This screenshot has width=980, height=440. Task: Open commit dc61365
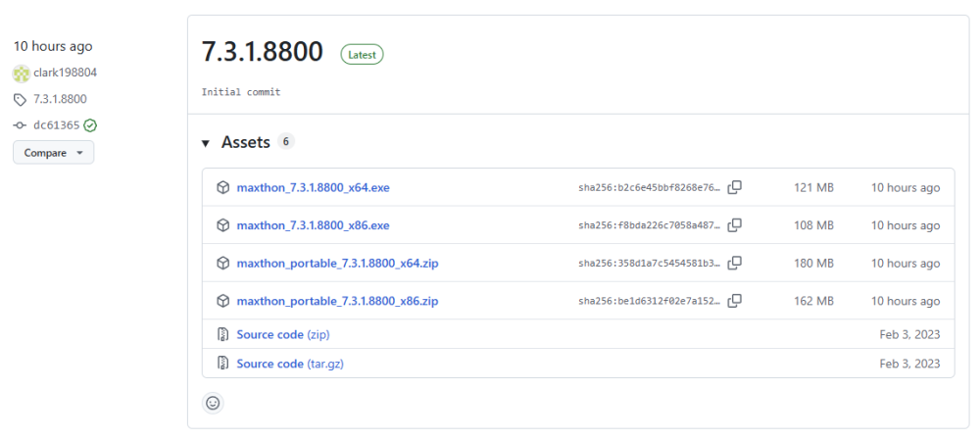pyautogui.click(x=56, y=125)
